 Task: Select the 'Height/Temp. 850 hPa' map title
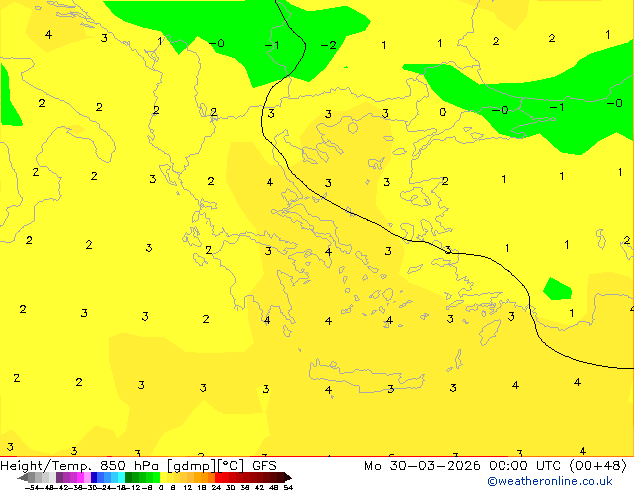80,466
